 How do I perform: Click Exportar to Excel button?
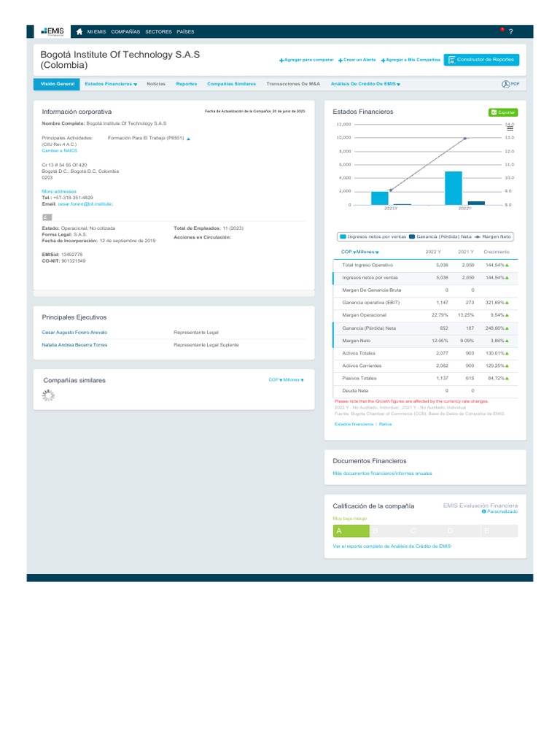[503, 112]
